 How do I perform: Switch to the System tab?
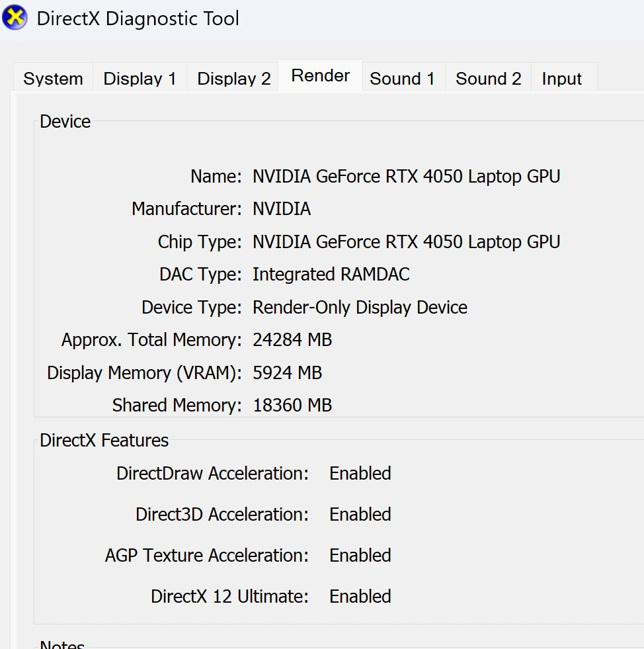pos(53,79)
